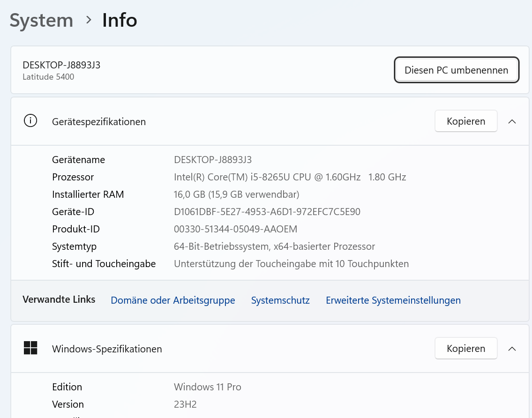
Task: Select the Installierter RAM value 16,0 GB
Action: click(x=237, y=194)
